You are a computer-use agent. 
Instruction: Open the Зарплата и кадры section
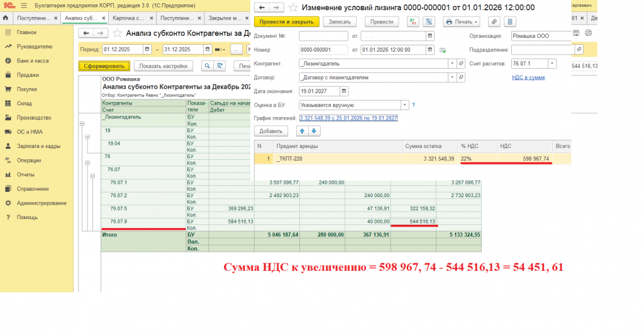click(38, 146)
